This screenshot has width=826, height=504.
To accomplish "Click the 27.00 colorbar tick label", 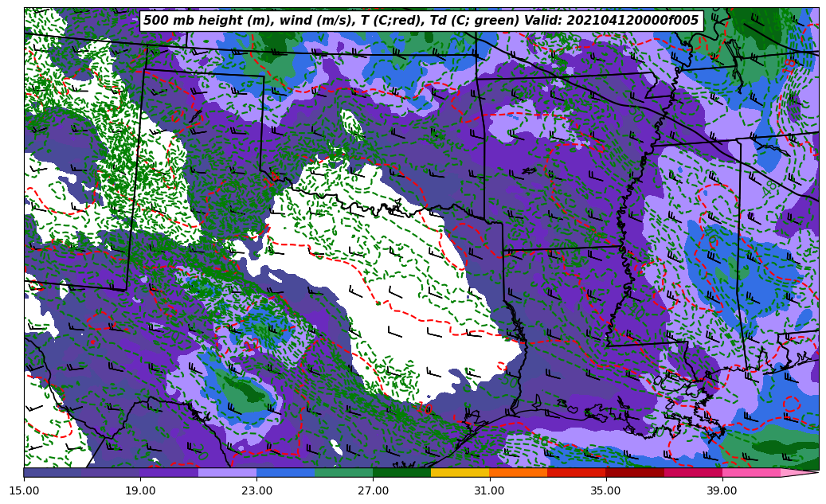I will pos(373,490).
